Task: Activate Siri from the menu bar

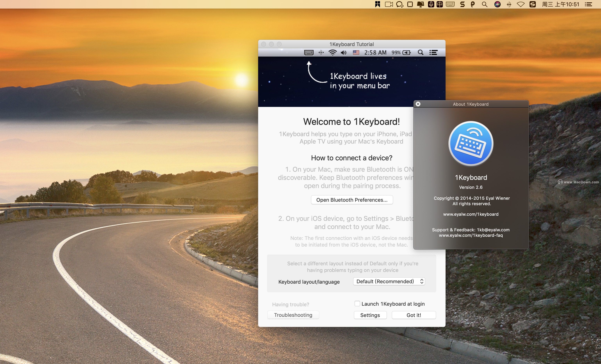Action: (x=497, y=4)
